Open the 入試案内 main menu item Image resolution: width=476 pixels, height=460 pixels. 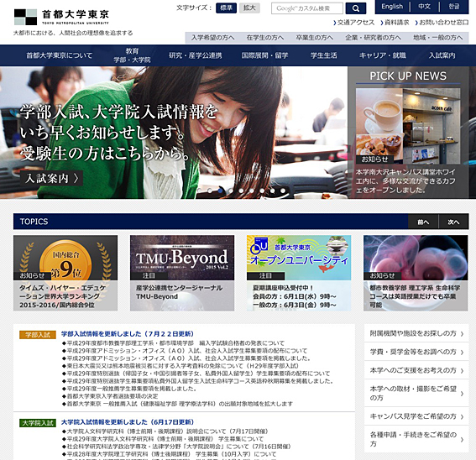(442, 55)
